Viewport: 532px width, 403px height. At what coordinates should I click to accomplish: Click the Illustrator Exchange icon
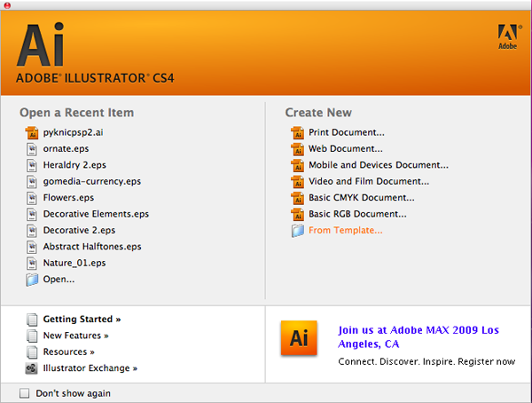point(32,368)
